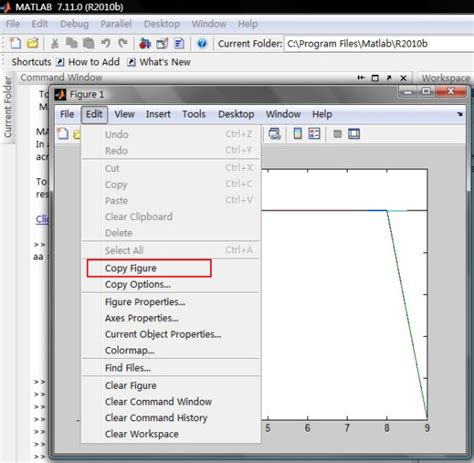Click New Script icon in MATLAB toolbar
474x463 pixels.
(15, 43)
